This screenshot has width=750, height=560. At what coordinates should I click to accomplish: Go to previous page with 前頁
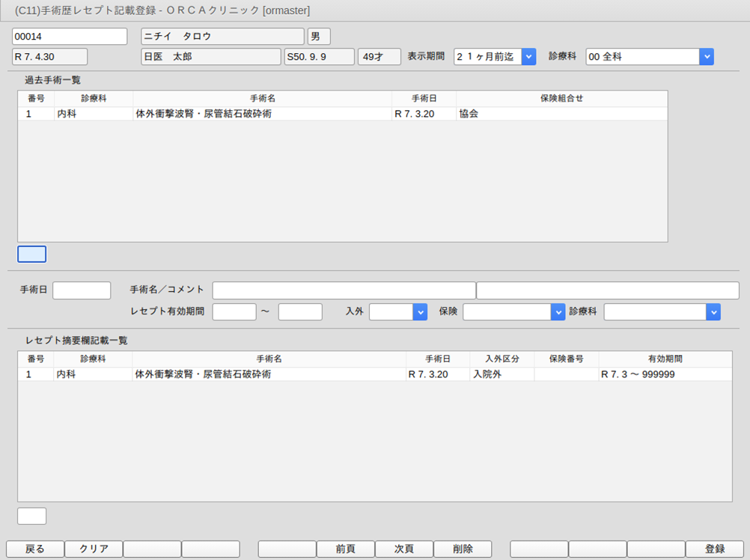pos(345,549)
